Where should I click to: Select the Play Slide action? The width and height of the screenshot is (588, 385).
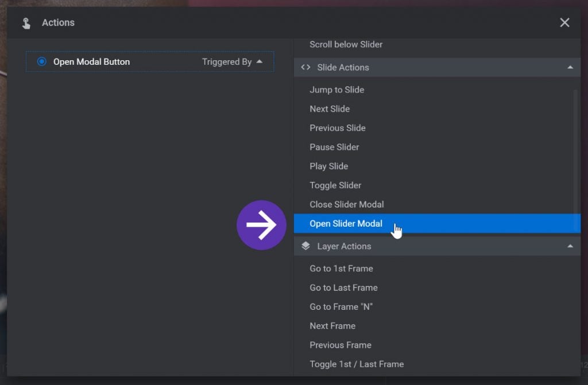click(328, 166)
